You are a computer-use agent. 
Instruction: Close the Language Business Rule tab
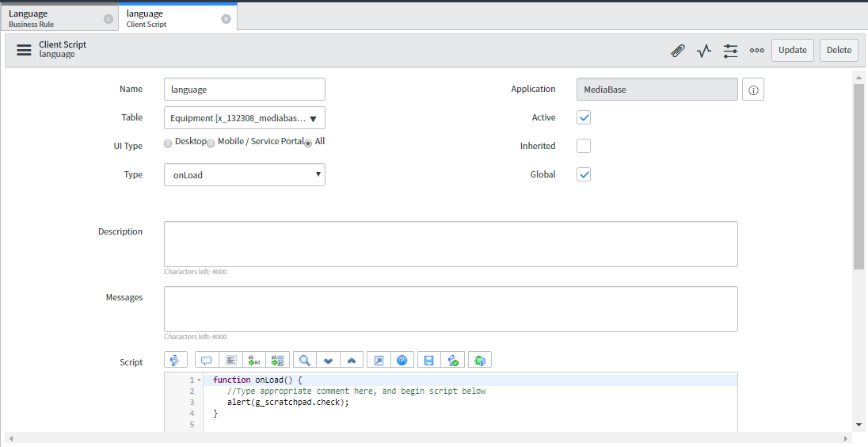point(108,19)
